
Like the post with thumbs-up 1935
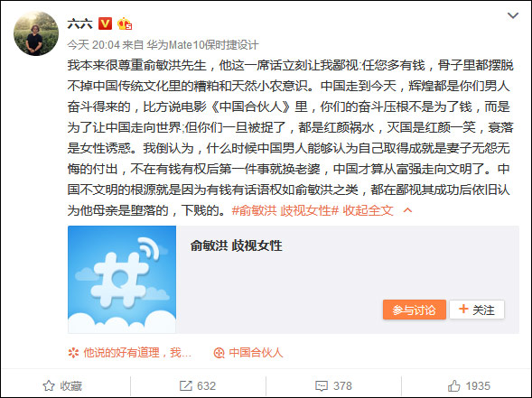(x=453, y=385)
